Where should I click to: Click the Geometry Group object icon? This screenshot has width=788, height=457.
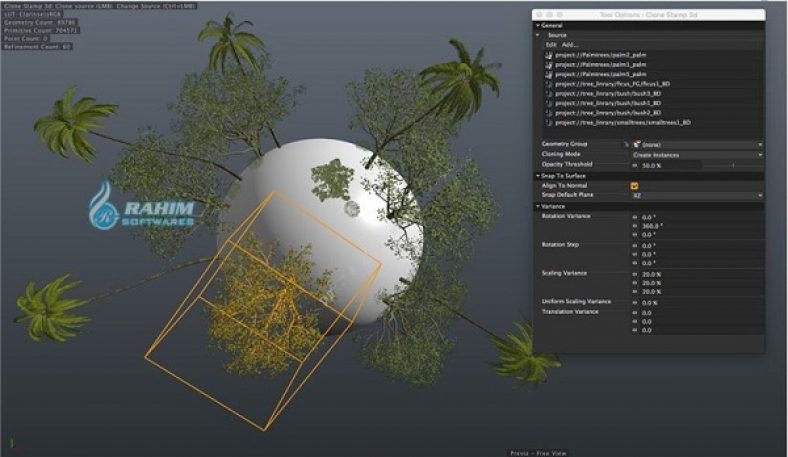637,144
